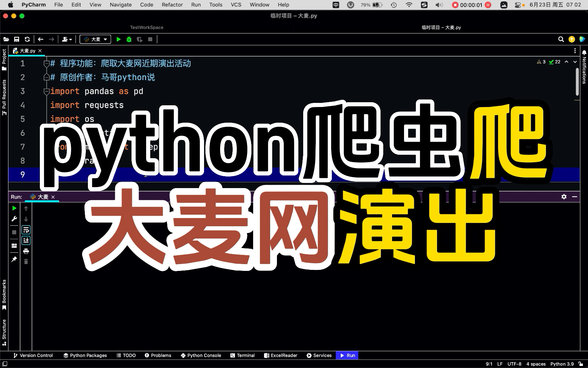
Task: Click the line 4 import requests code
Action: pos(87,105)
